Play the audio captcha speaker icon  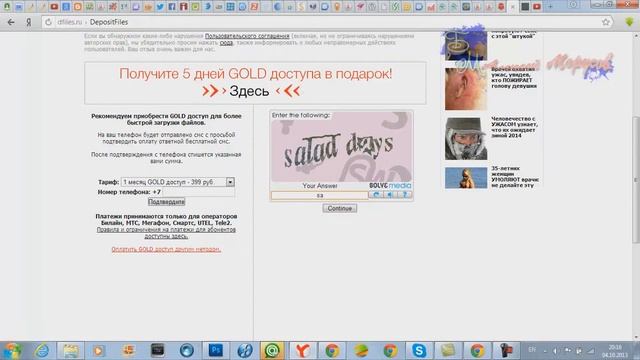click(x=390, y=195)
